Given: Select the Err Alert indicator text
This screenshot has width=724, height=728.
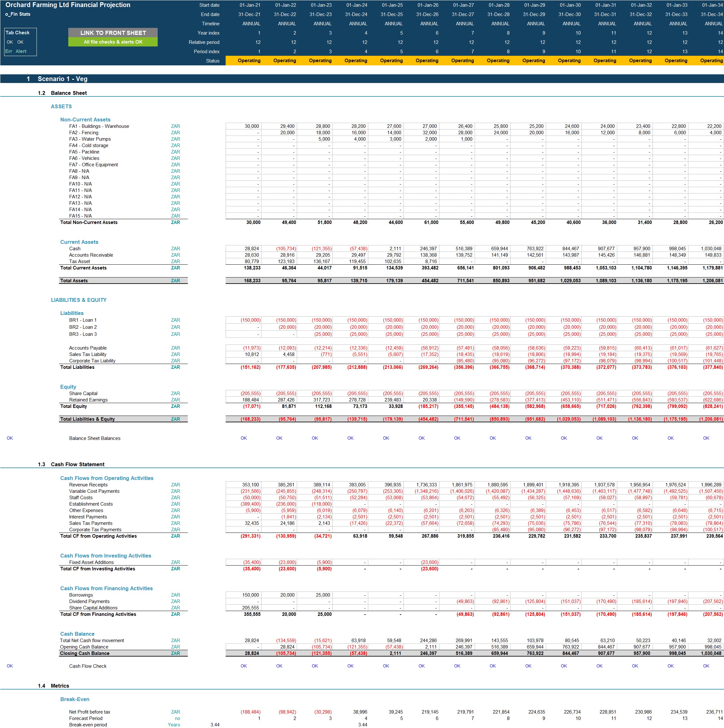Looking at the screenshot, I should click(16, 51).
